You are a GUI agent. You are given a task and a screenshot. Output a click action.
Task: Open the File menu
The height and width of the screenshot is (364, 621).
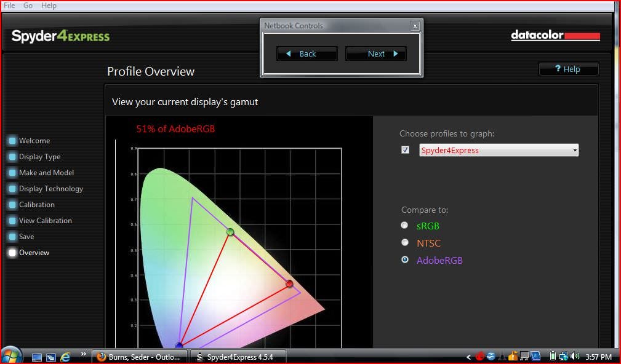[9, 6]
